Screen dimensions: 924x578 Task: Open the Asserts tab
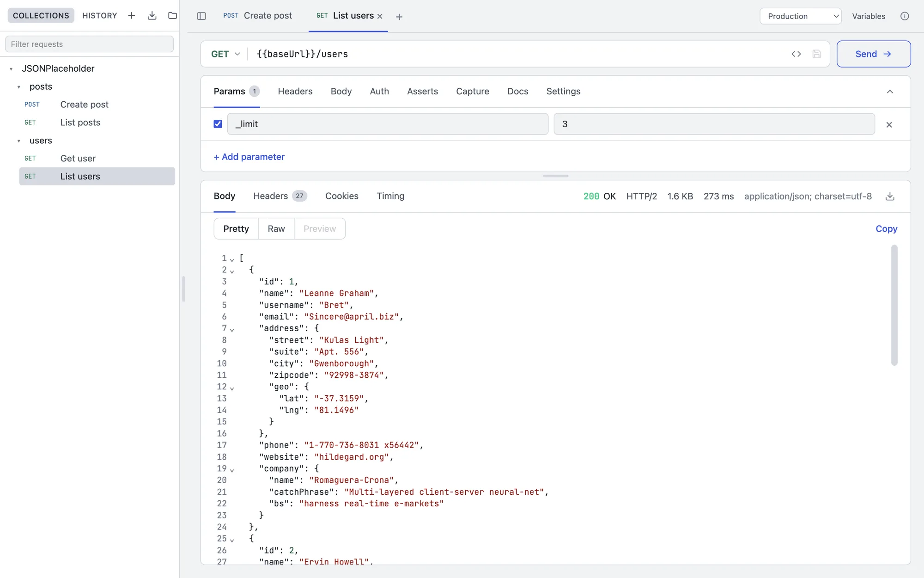click(x=422, y=92)
